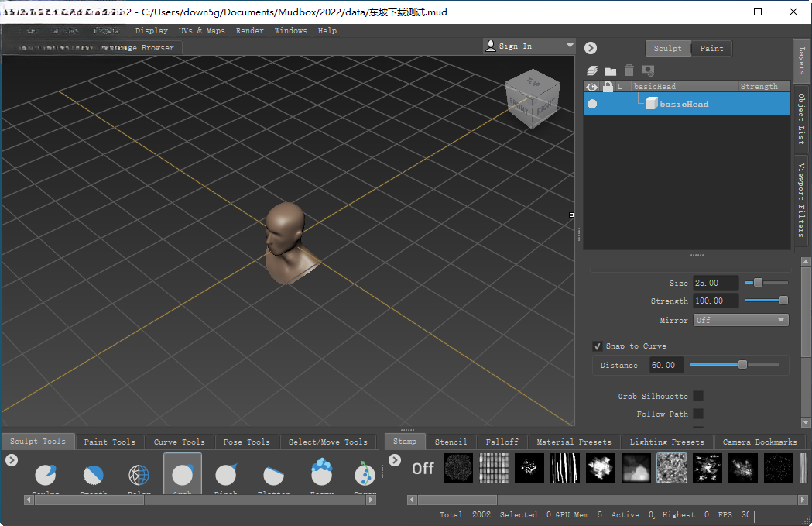This screenshot has height=526, width=812.
Task: Select the Sculpt brush tool icon
Action: pyautogui.click(x=46, y=475)
